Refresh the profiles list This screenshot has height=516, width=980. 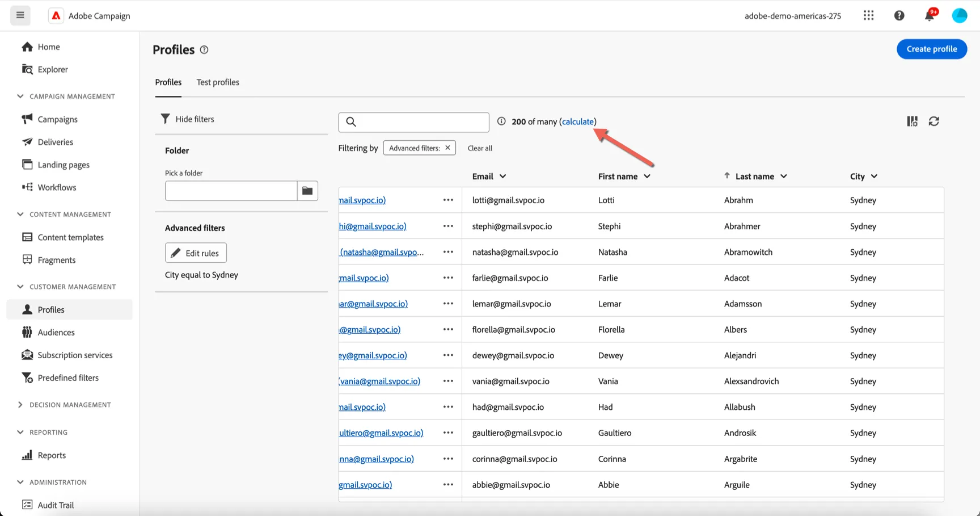pos(934,121)
